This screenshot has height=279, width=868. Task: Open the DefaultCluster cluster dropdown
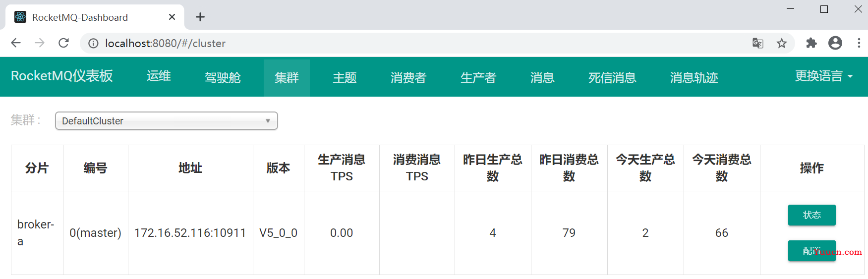pos(167,121)
